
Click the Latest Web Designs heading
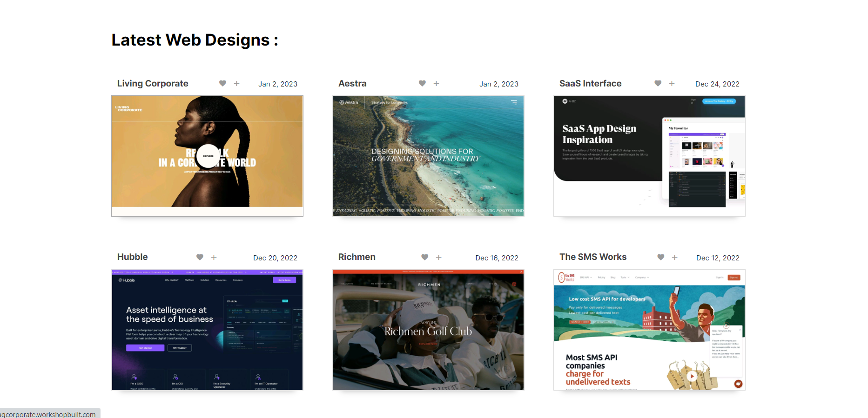pyautogui.click(x=195, y=40)
